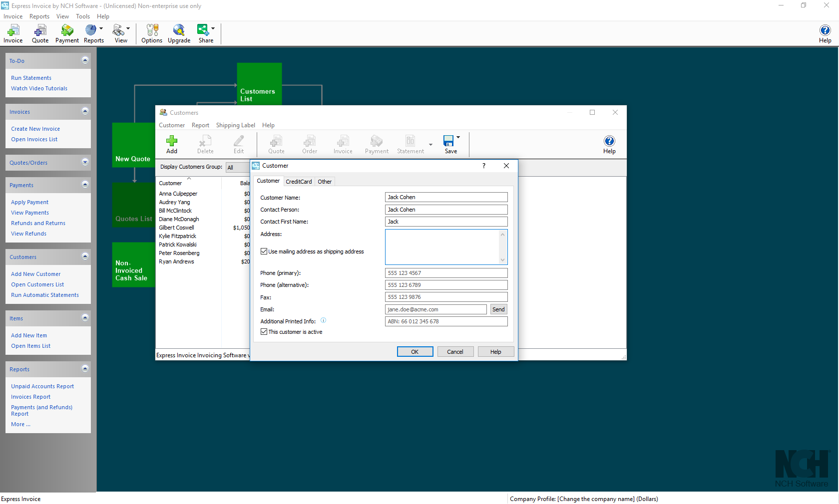Click the Run Statements link
Viewport: 839px width, 504px height.
31,78
